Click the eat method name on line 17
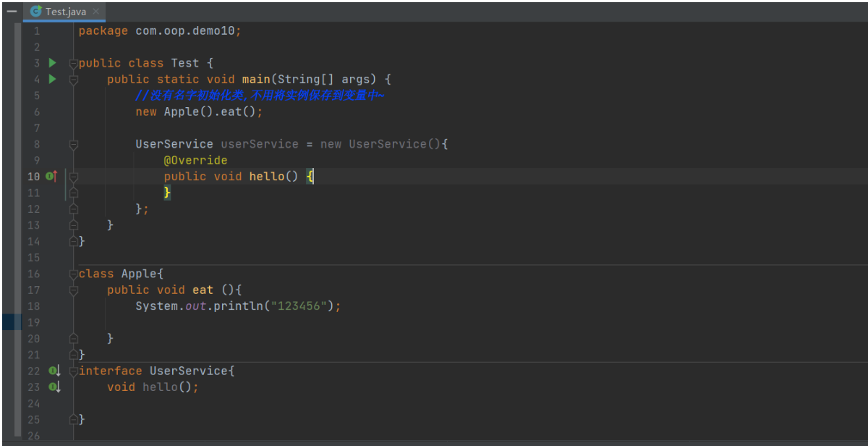Viewport: 868px width, 446px height. pyautogui.click(x=203, y=290)
